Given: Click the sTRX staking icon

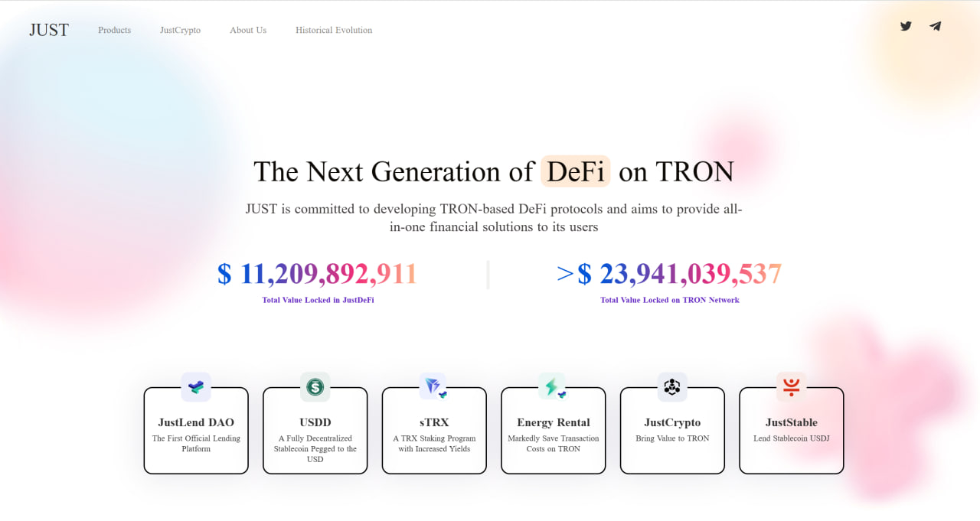Looking at the screenshot, I should click(x=434, y=387).
